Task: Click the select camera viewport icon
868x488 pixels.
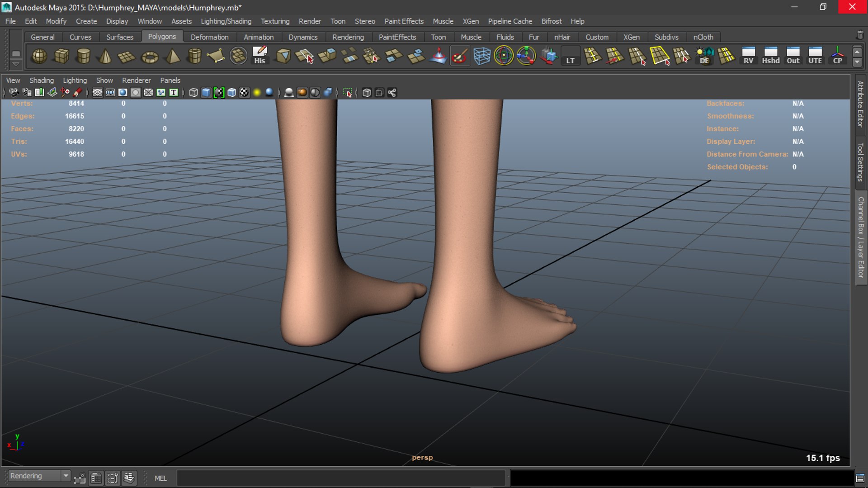Action: coord(14,93)
